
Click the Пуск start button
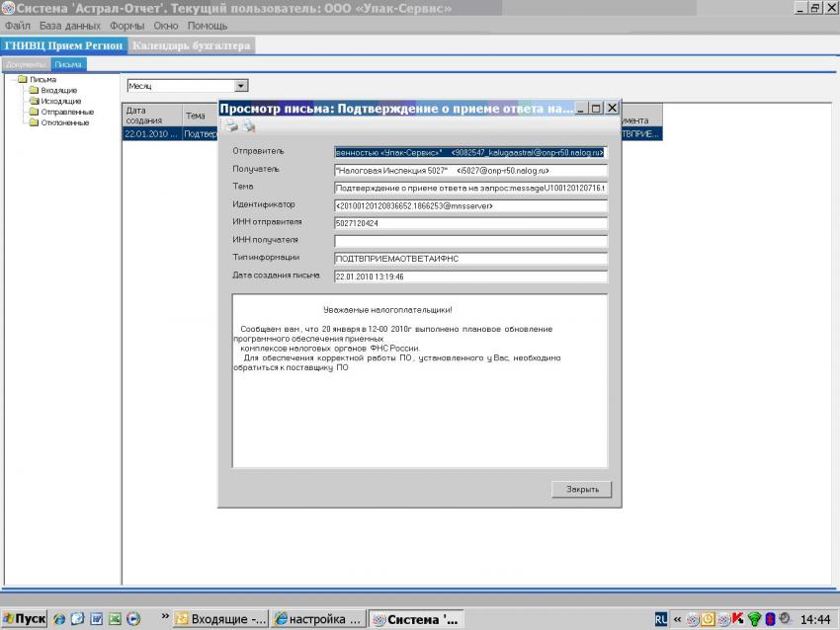25,619
